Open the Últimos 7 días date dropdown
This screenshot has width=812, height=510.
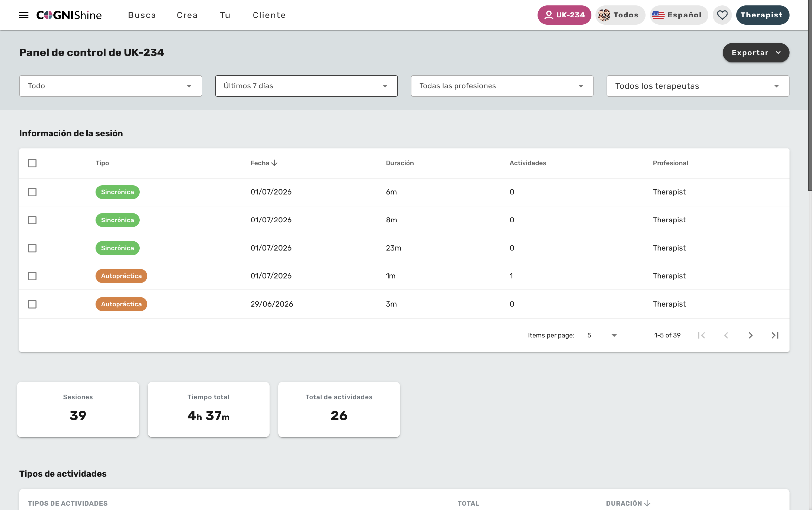pos(306,86)
